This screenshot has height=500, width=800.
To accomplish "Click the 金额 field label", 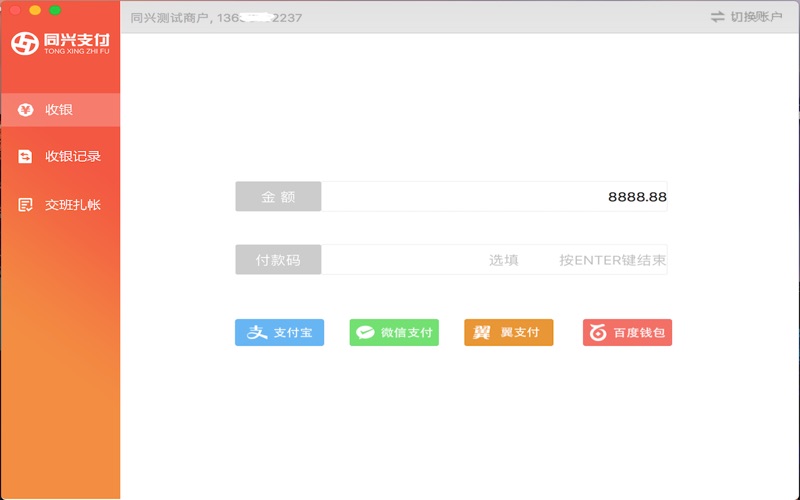I will tap(278, 196).
